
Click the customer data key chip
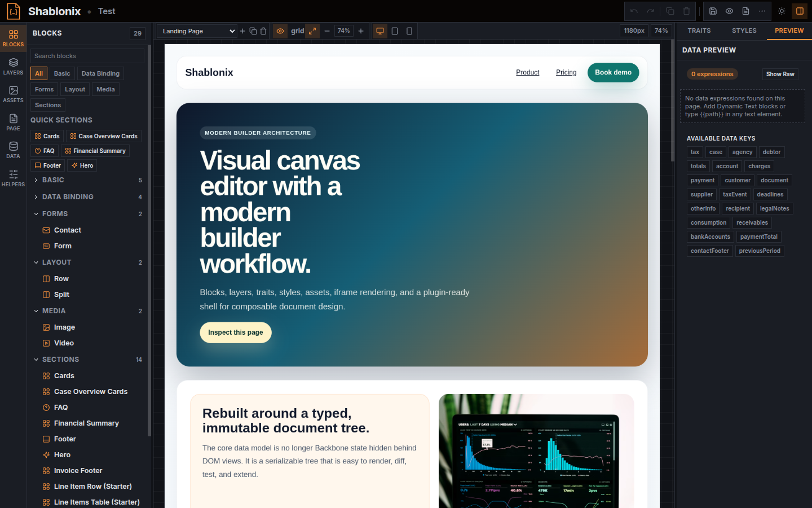coord(737,180)
